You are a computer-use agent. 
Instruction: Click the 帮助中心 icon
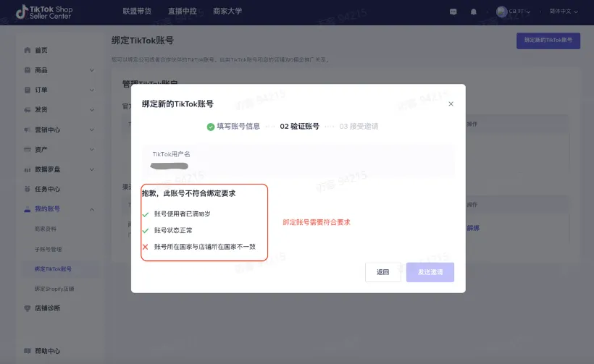(28, 351)
